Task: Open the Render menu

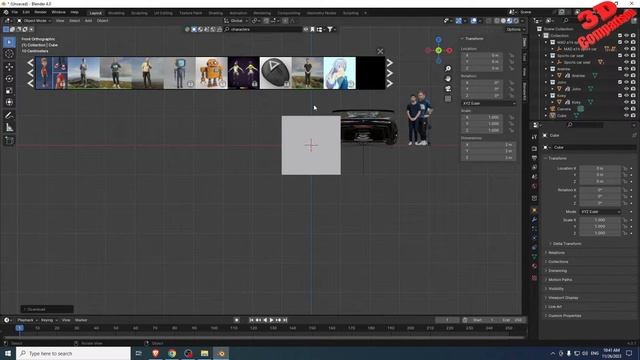Action: click(x=40, y=13)
